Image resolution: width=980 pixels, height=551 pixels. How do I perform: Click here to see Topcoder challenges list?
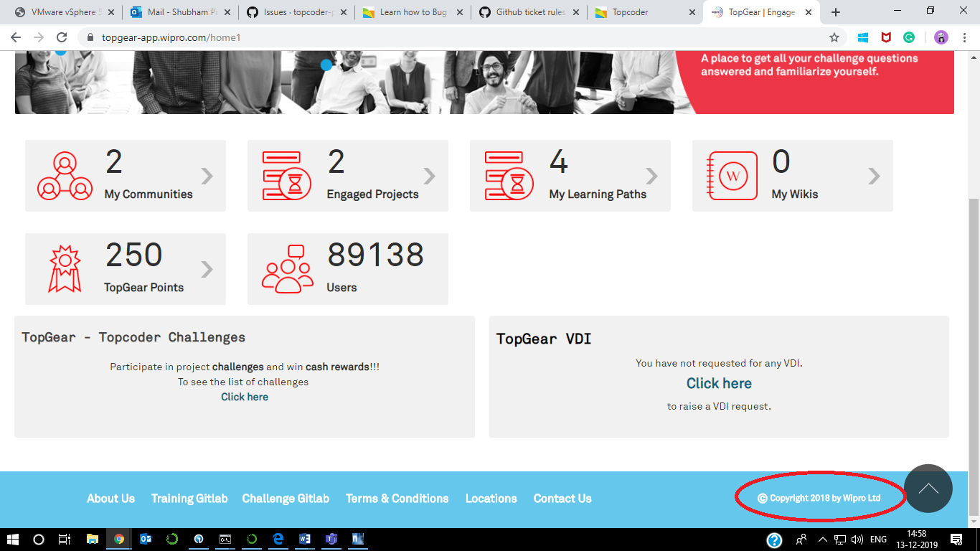pyautogui.click(x=245, y=397)
